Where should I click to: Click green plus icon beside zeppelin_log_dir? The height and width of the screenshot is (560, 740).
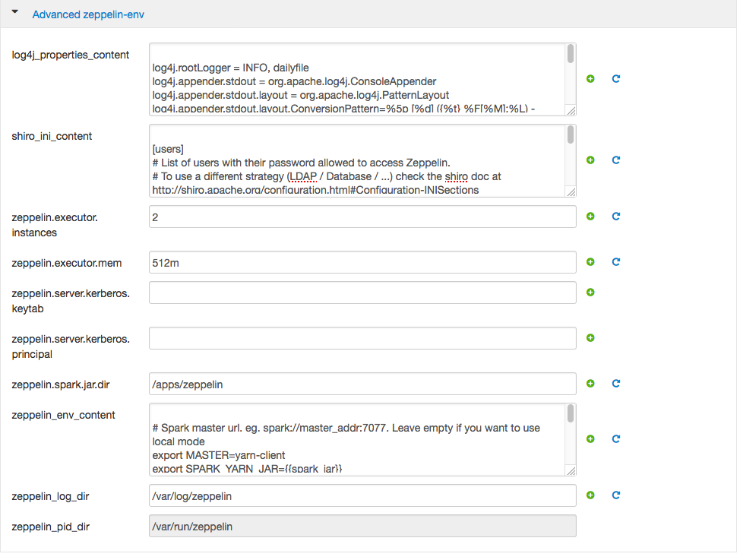[590, 495]
